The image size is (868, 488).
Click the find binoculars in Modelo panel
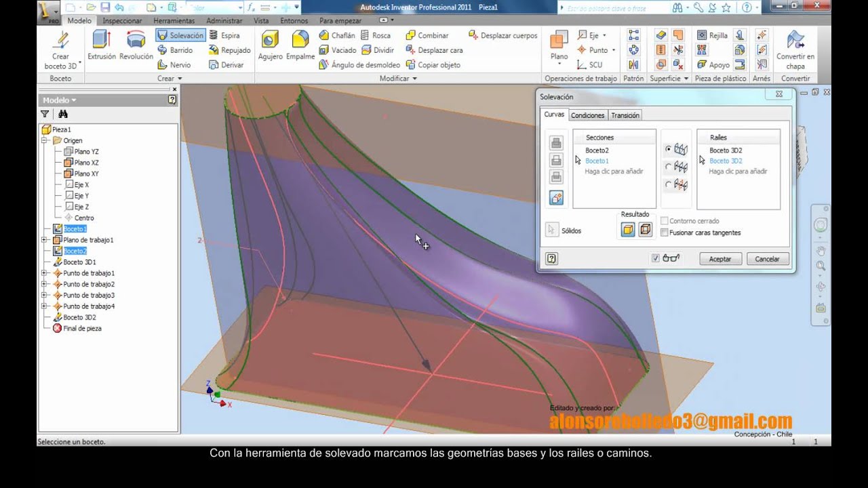tap(63, 114)
